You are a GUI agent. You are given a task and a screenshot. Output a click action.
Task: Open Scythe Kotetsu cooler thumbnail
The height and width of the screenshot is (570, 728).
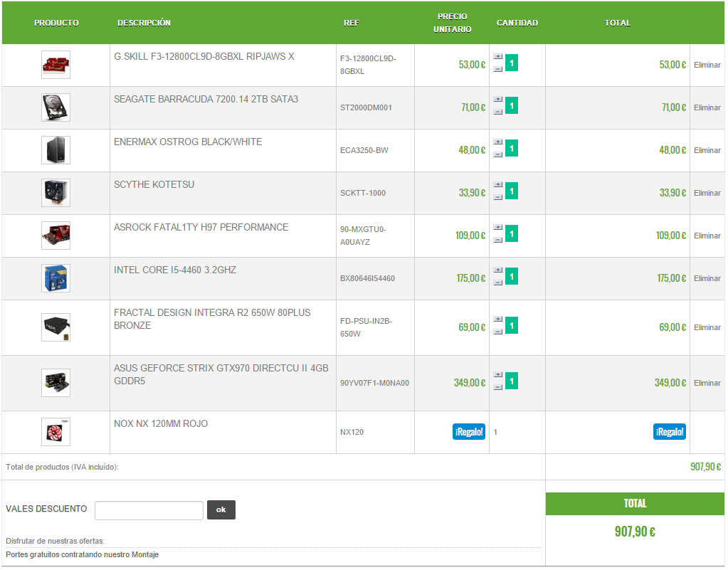[56, 193]
